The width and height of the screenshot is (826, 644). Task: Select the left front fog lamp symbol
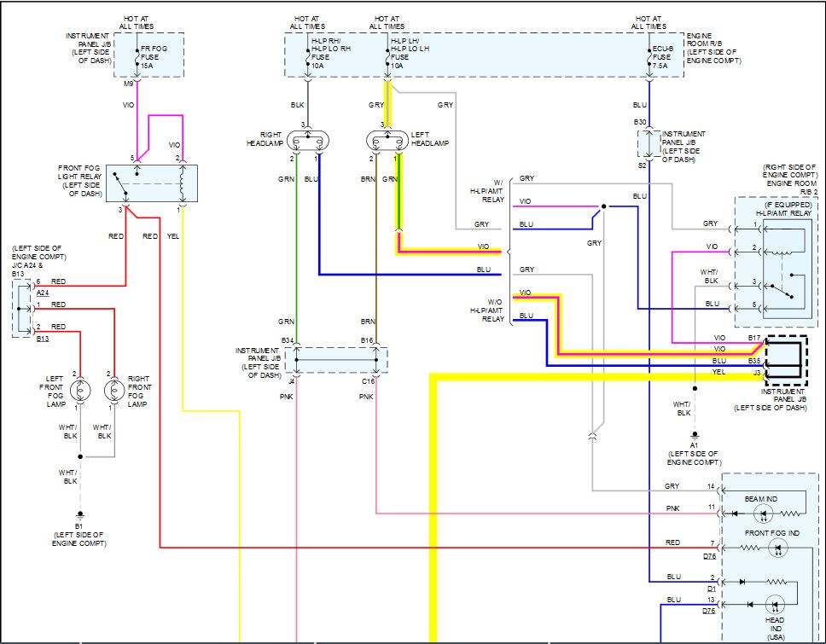coord(80,392)
